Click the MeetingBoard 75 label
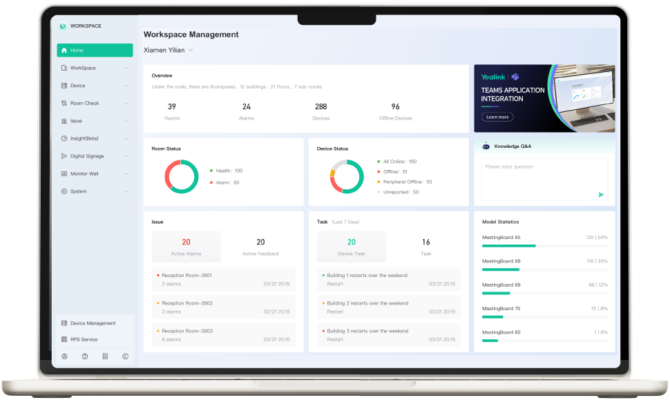The image size is (670, 400). [x=501, y=309]
